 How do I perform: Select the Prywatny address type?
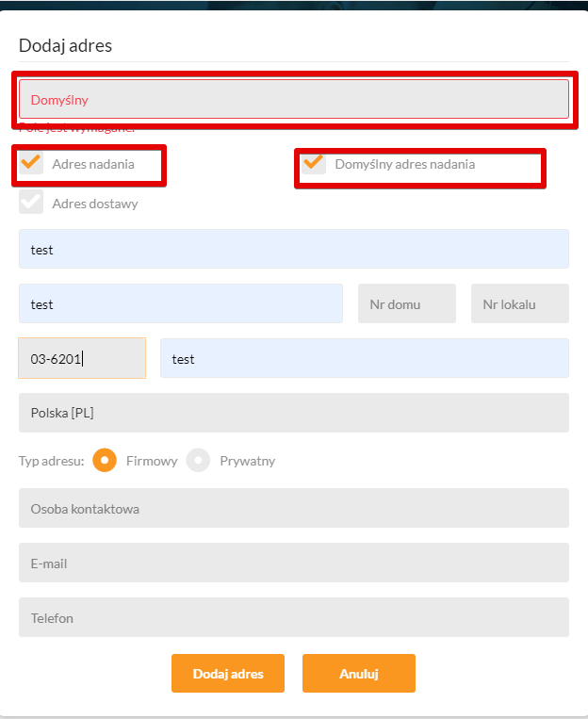coord(198,461)
